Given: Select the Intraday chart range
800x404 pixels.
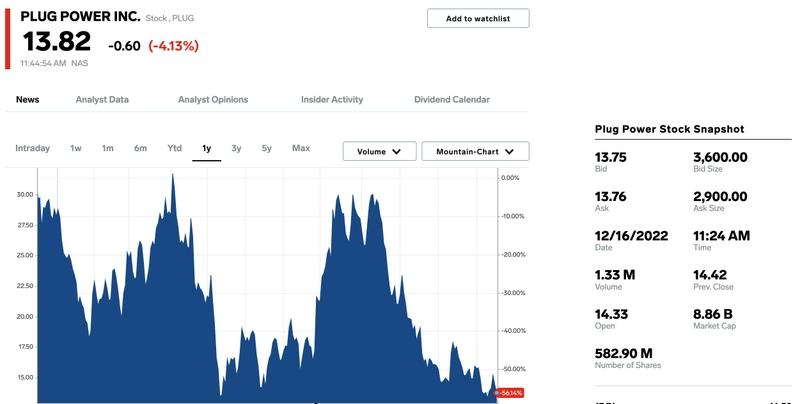Looking at the screenshot, I should (33, 148).
